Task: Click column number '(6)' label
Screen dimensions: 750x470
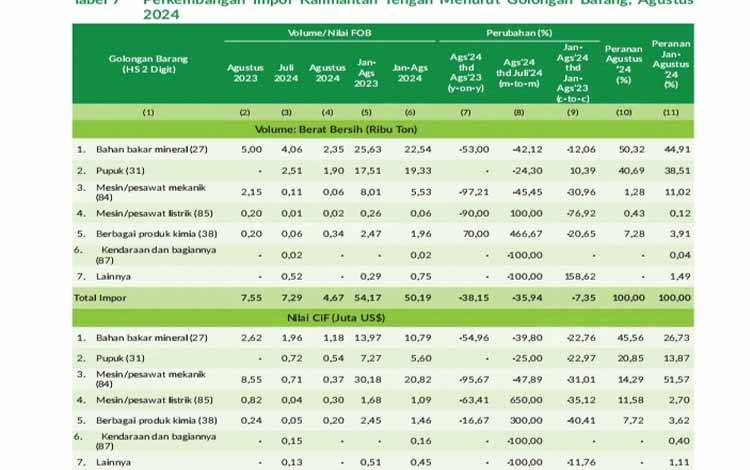Action: [x=410, y=112]
